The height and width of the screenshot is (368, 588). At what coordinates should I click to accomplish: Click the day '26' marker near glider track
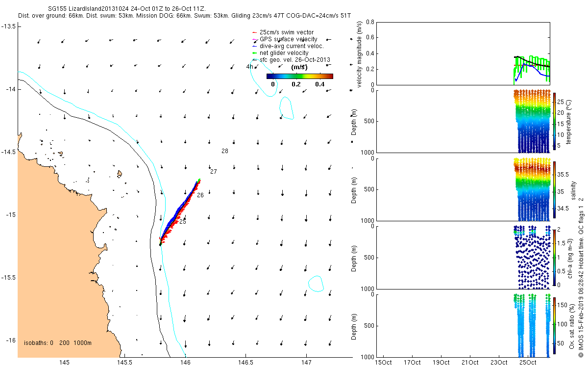[200, 195]
